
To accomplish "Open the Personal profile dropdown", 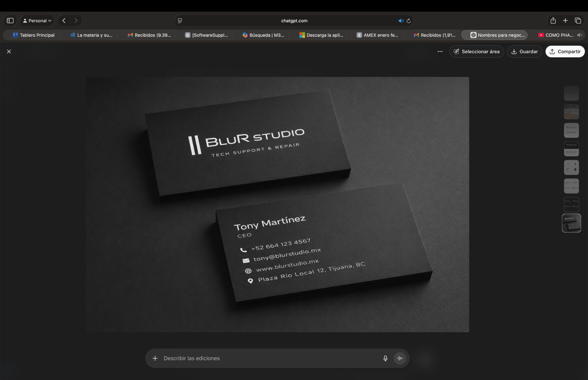I will pos(37,21).
